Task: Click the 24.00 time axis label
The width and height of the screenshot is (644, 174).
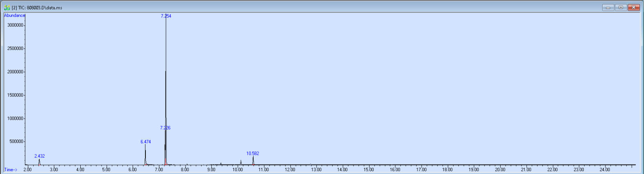Action: click(605, 169)
